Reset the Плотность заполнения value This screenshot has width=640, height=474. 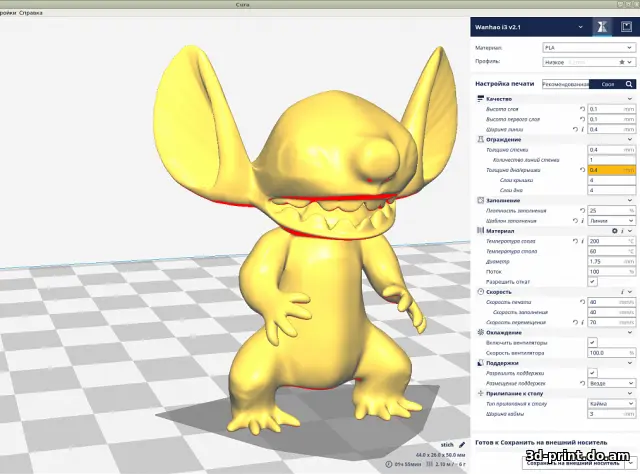(582, 211)
